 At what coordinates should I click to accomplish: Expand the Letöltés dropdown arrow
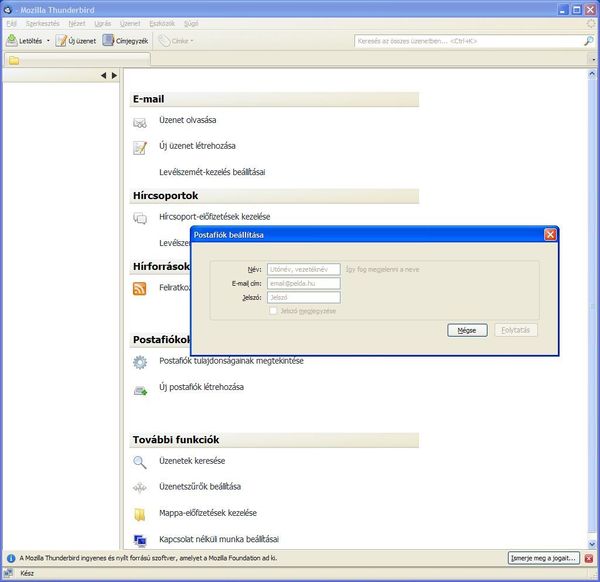(x=48, y=41)
